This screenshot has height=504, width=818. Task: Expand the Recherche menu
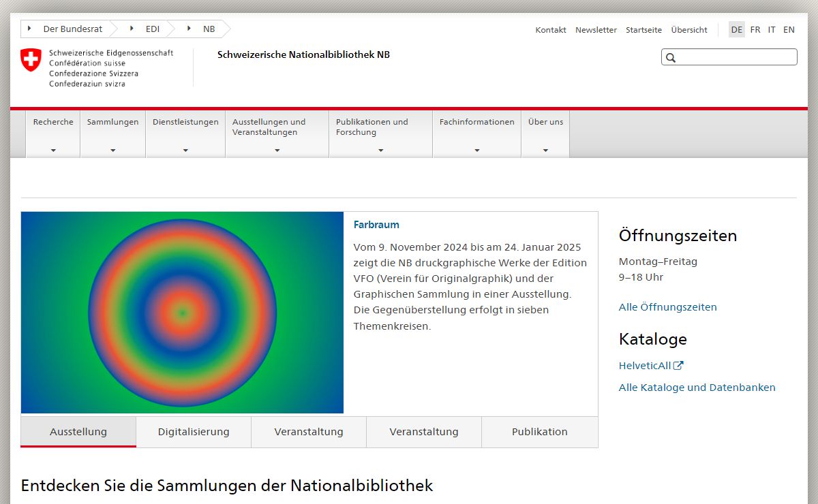53,134
